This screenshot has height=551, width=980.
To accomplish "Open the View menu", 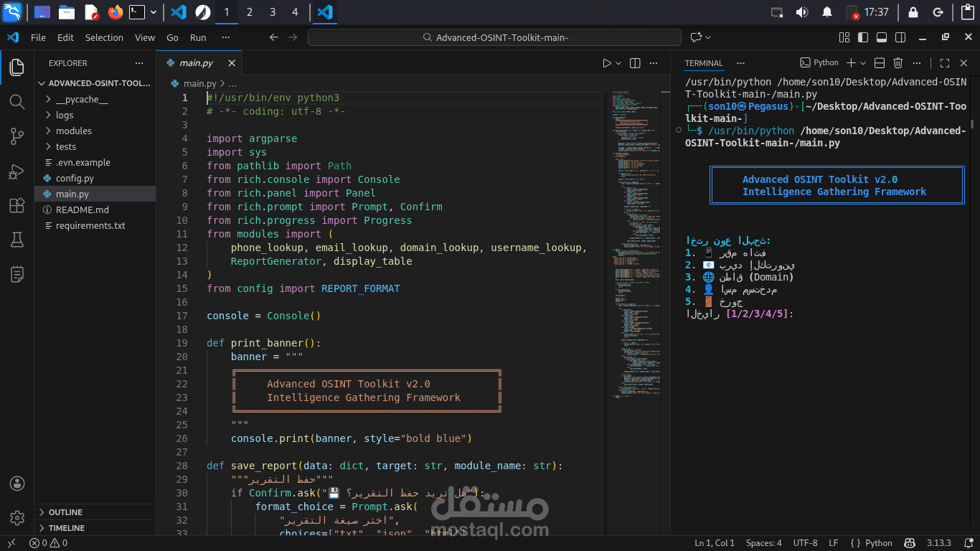I will (144, 37).
